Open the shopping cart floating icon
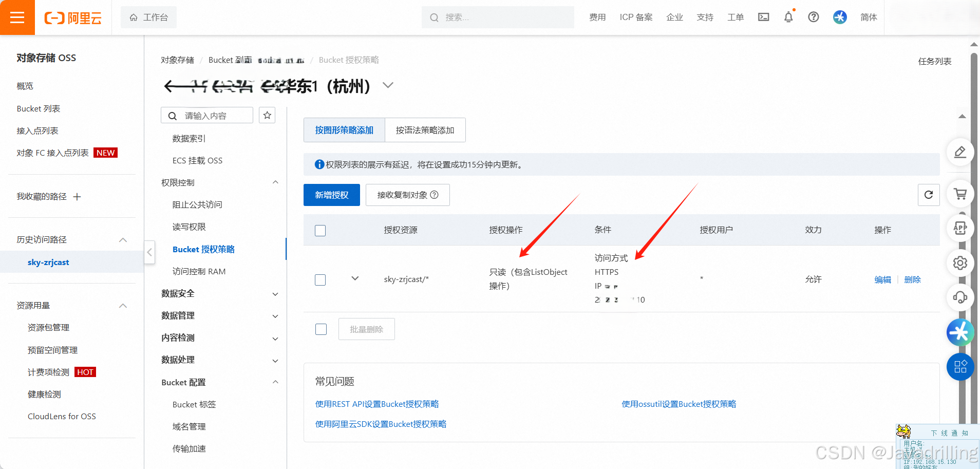 point(960,194)
